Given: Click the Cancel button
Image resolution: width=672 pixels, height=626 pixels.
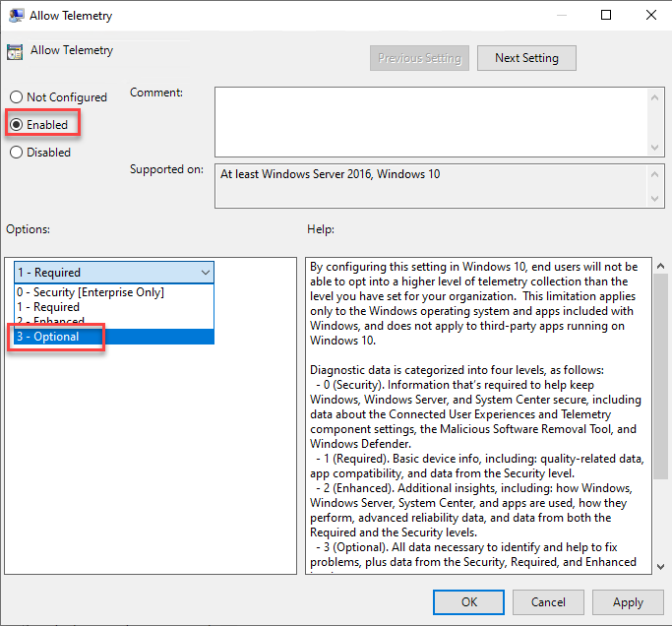Looking at the screenshot, I should tap(548, 602).
